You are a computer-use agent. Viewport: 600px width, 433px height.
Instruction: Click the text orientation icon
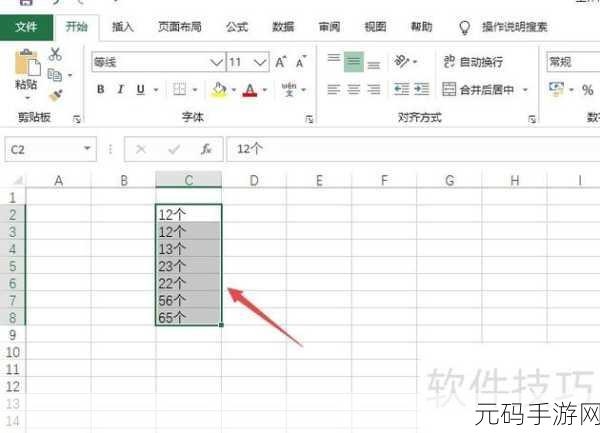[x=402, y=61]
